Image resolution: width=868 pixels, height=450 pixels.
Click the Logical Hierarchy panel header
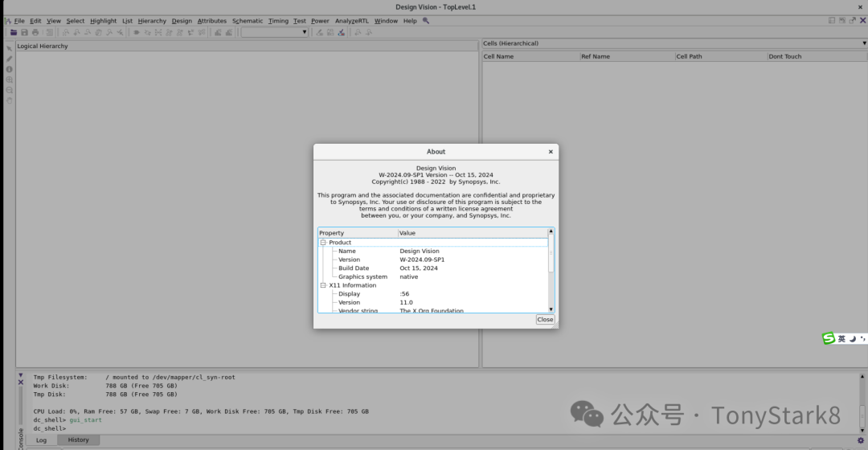247,46
